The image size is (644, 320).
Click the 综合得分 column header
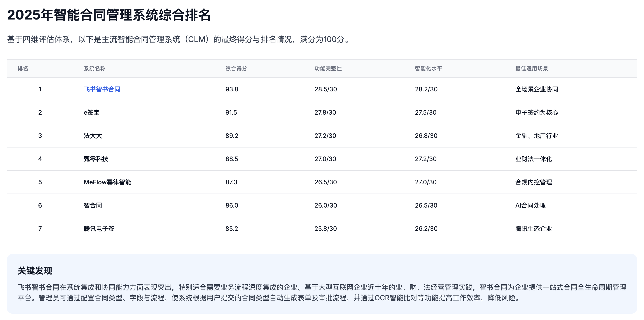tap(236, 68)
